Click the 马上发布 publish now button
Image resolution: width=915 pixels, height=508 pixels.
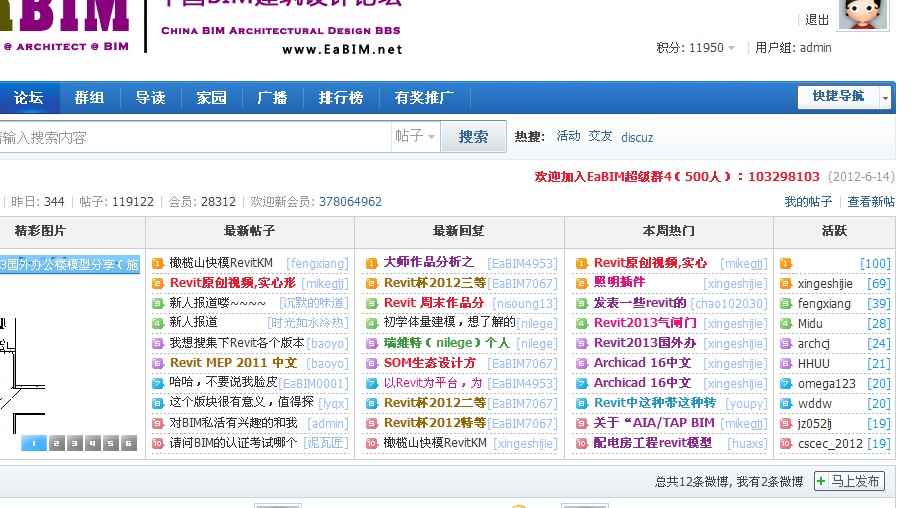click(x=850, y=481)
